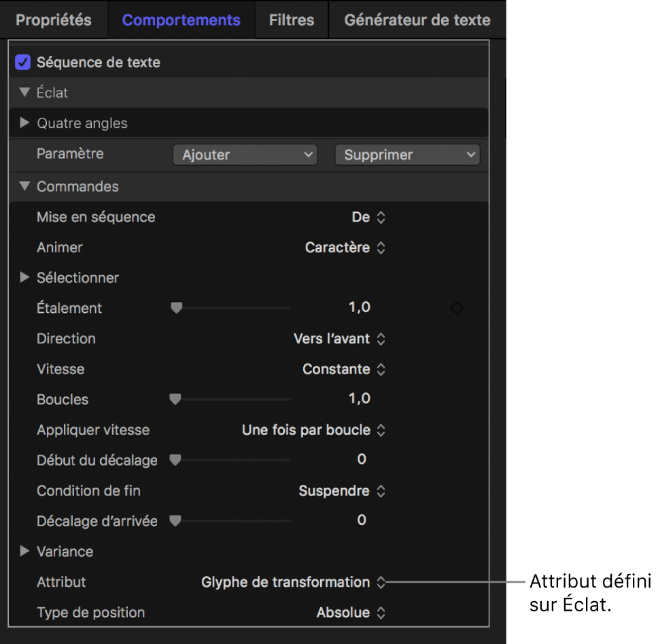Click the Étalement keyframe diamond icon

(457, 309)
